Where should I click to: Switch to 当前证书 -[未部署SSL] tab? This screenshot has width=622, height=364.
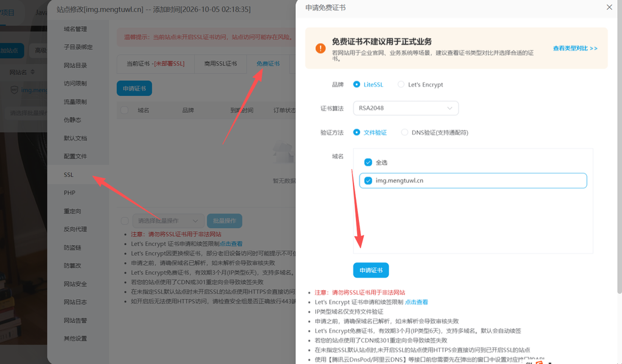(x=155, y=64)
